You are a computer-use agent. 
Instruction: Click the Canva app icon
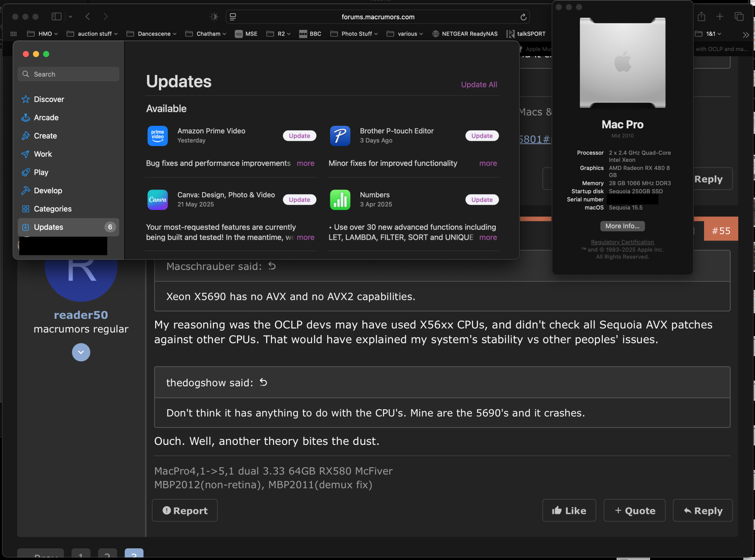tap(157, 199)
